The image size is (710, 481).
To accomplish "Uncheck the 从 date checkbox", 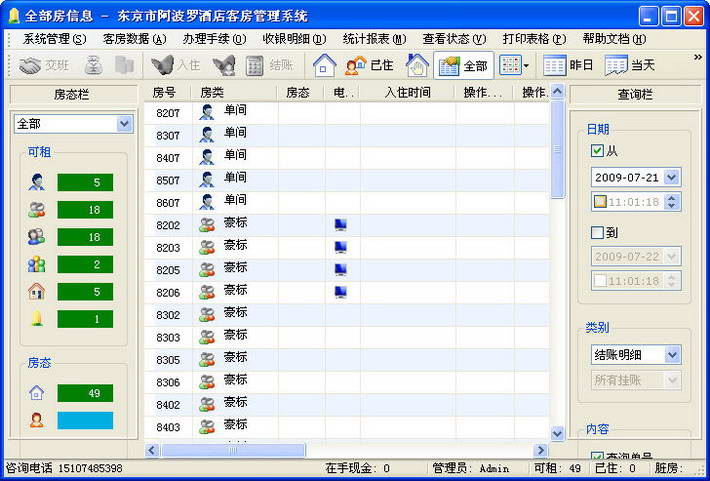I will tap(598, 150).
